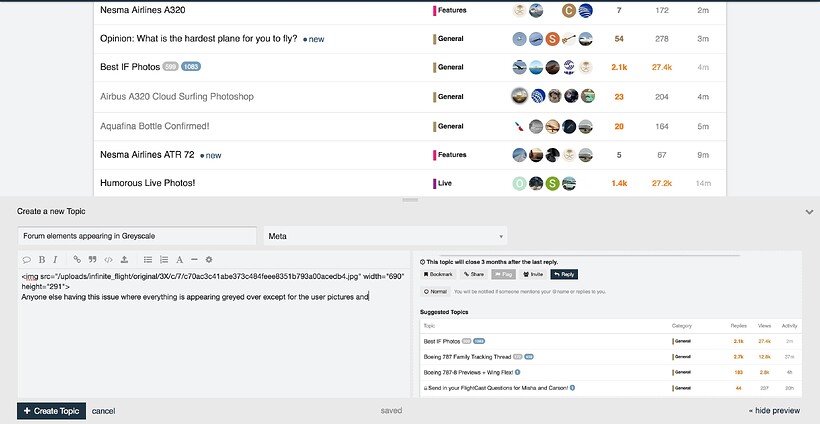This screenshot has width=820, height=424.
Task: Collapse the composer with chevron arrow
Action: [808, 212]
